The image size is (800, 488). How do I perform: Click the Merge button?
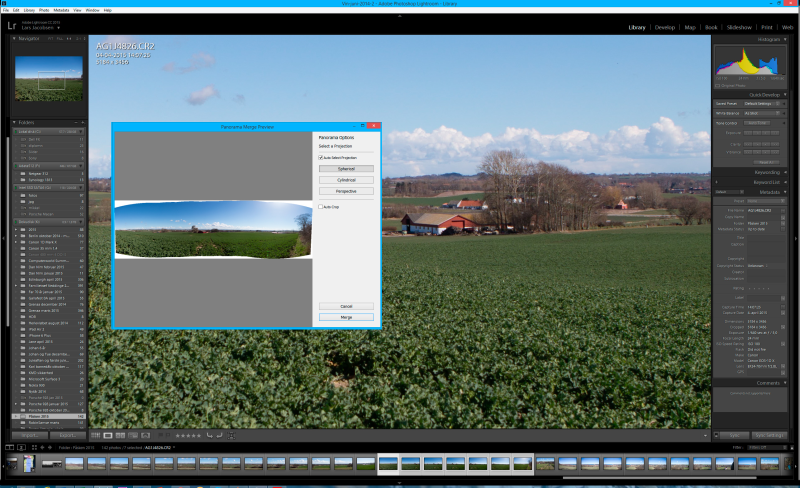pos(346,317)
